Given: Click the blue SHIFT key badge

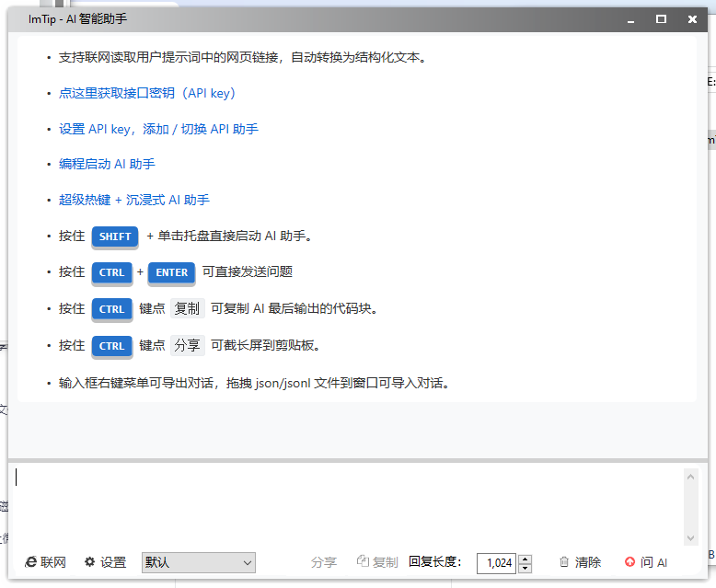Looking at the screenshot, I should 115,236.
